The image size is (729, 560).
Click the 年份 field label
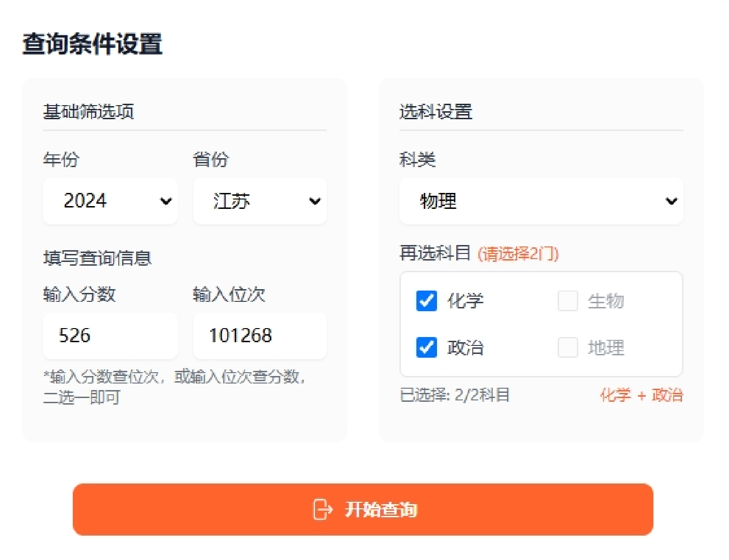tap(61, 160)
